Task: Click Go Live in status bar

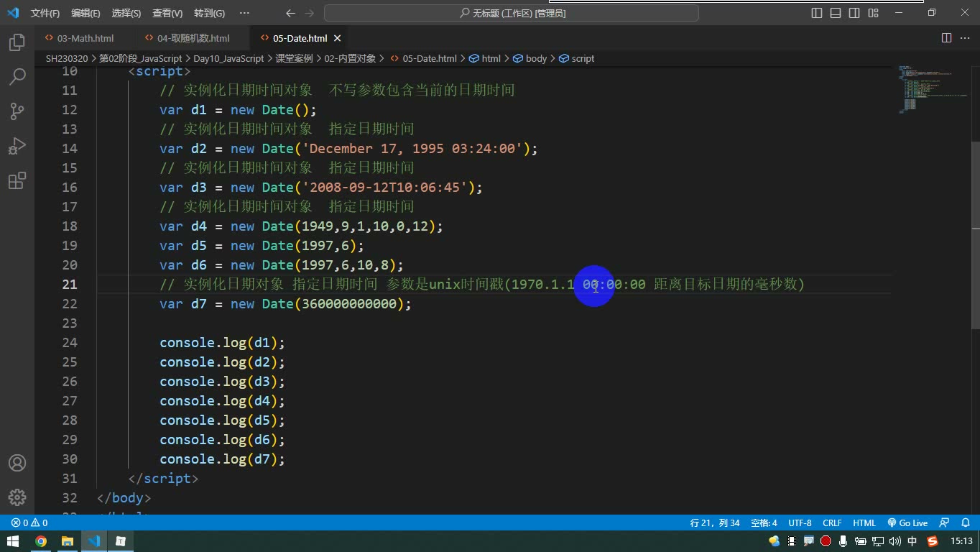Action: tap(907, 523)
